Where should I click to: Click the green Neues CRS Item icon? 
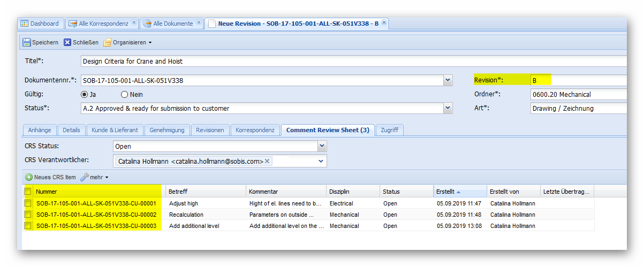tap(29, 177)
